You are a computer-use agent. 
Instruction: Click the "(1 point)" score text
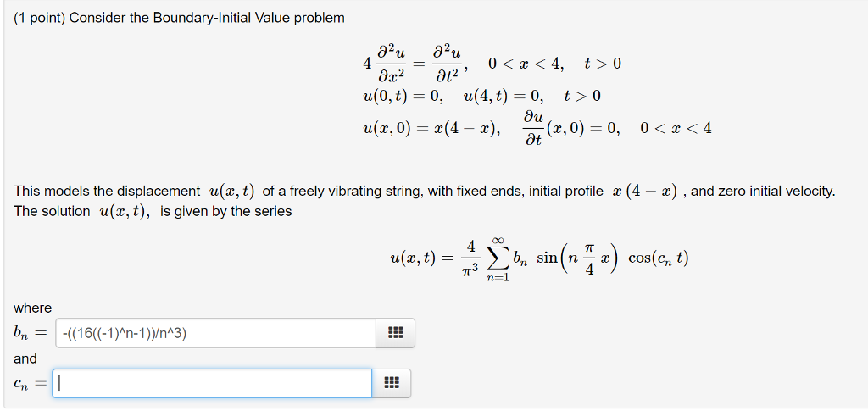click(x=40, y=19)
